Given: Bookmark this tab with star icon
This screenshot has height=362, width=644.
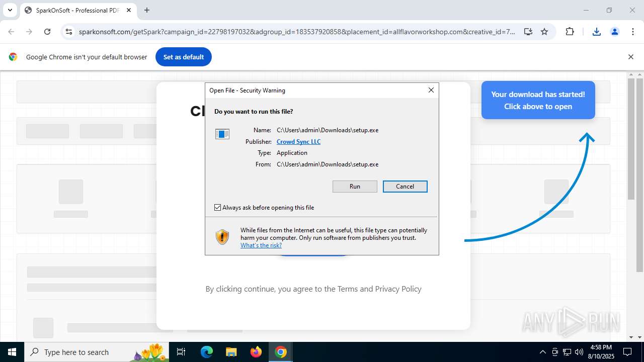Looking at the screenshot, I should [x=544, y=32].
